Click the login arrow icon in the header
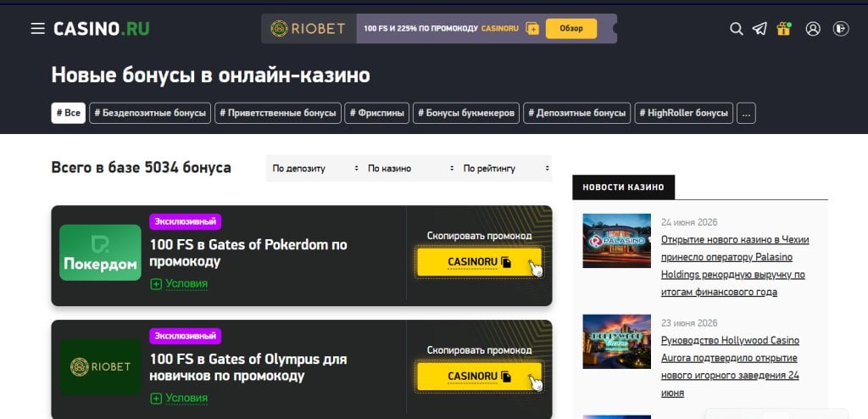 click(x=841, y=29)
